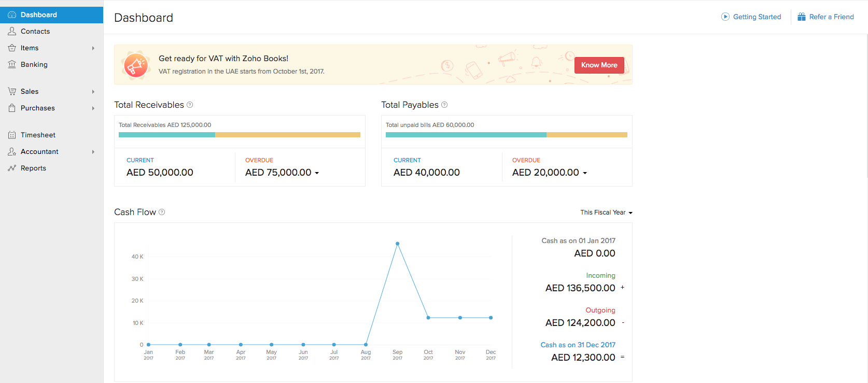Click the Banking building icon in sidebar
This screenshot has width=868, height=383.
click(x=12, y=64)
